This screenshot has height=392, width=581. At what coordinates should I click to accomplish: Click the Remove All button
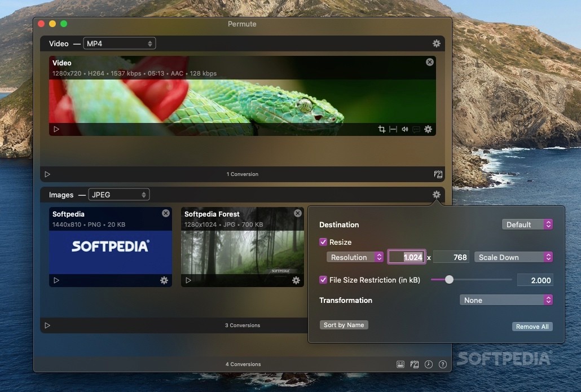click(532, 327)
